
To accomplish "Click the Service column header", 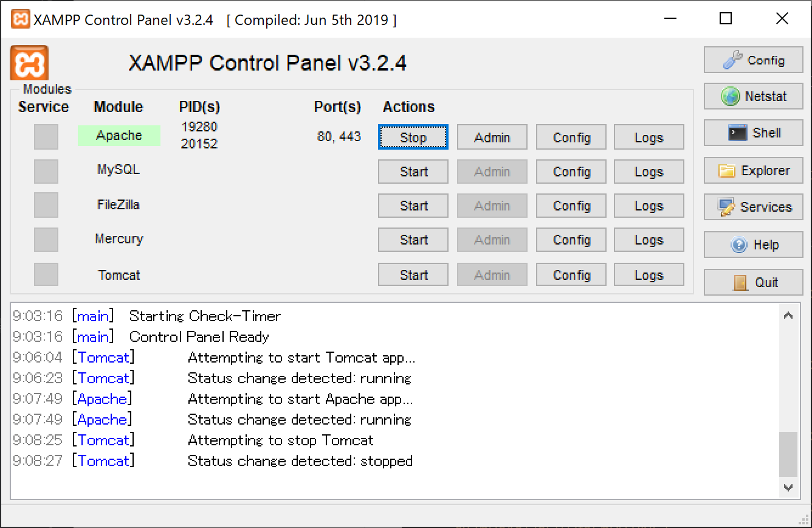I will [x=44, y=106].
